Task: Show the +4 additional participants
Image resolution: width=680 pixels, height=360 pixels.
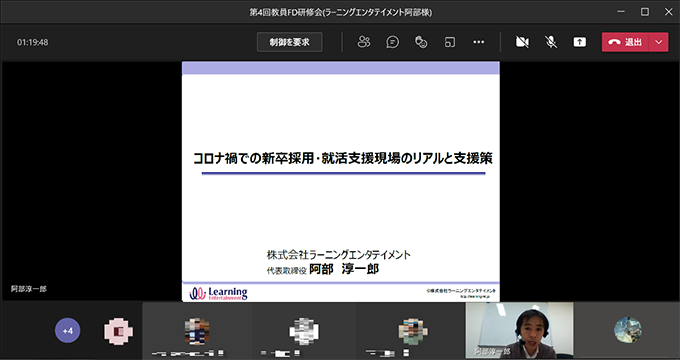Action: pyautogui.click(x=67, y=331)
